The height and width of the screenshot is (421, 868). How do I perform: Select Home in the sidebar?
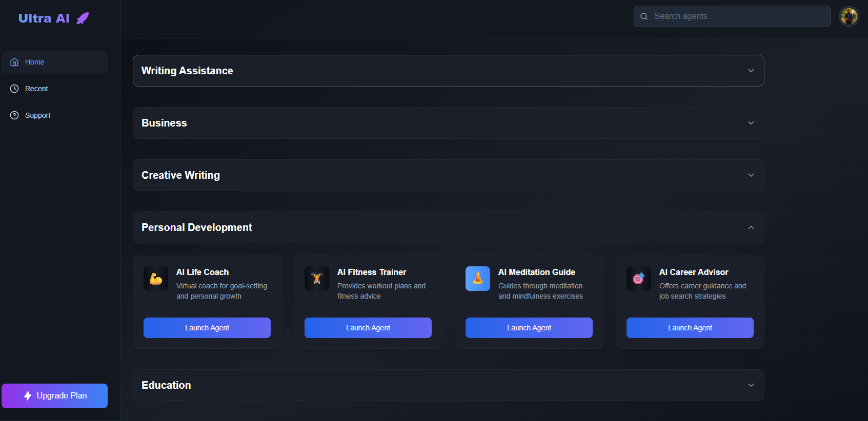click(x=54, y=62)
